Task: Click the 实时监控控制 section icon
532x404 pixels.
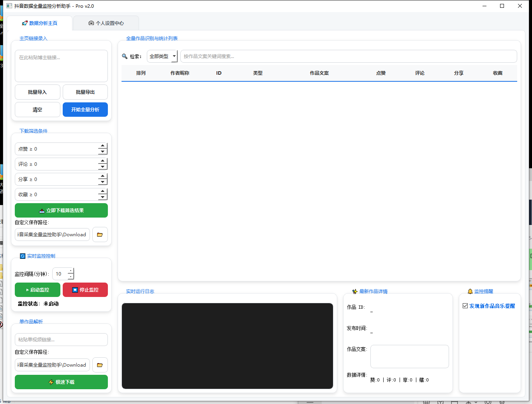Action: click(23, 256)
